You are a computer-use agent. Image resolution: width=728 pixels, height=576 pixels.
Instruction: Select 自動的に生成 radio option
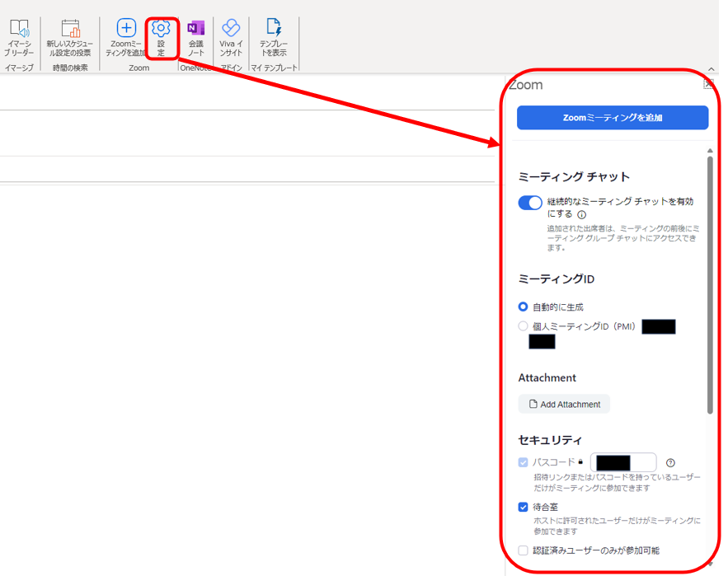pyautogui.click(x=523, y=307)
